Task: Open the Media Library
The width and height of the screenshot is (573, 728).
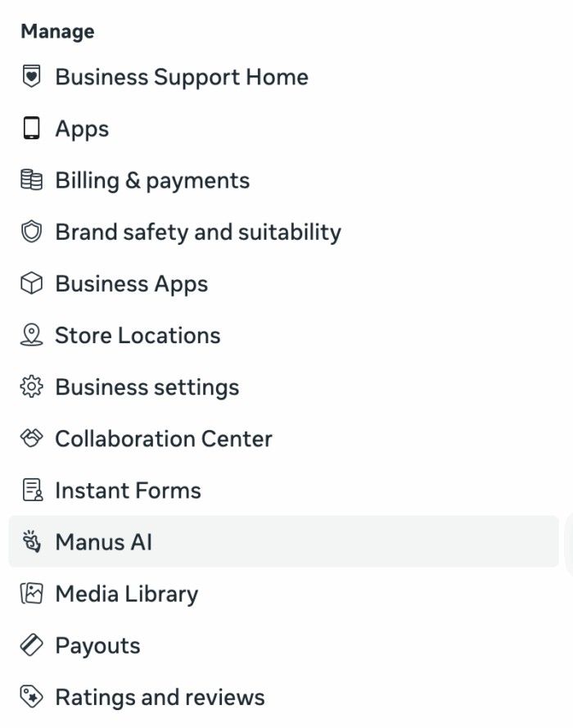Action: pyautogui.click(x=125, y=594)
